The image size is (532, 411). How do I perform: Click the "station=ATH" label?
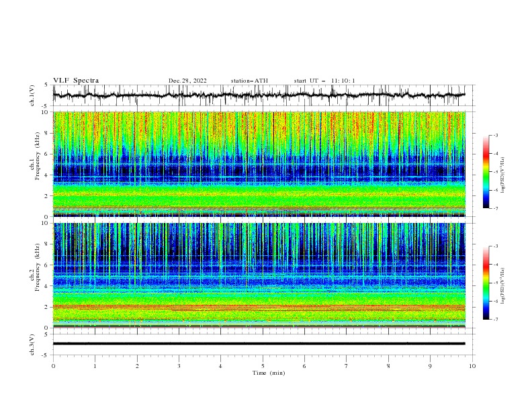[249, 81]
